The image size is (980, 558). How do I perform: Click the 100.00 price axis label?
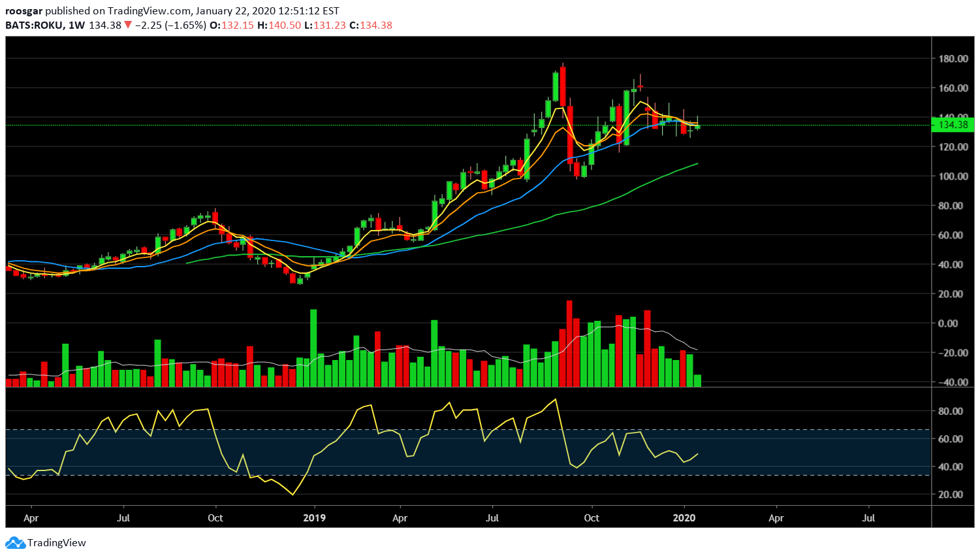click(x=953, y=176)
